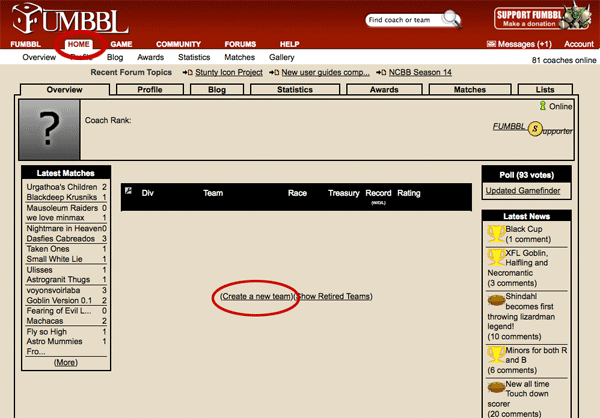Screen dimensions: 600x418
Task: Select Matches in the white submenu bar
Action: coord(240,57)
